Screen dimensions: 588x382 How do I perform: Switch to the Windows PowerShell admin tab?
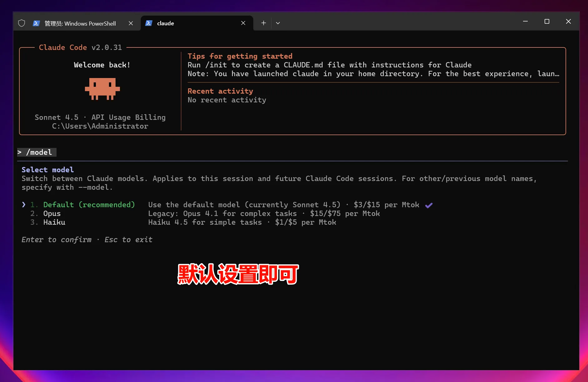pos(80,23)
